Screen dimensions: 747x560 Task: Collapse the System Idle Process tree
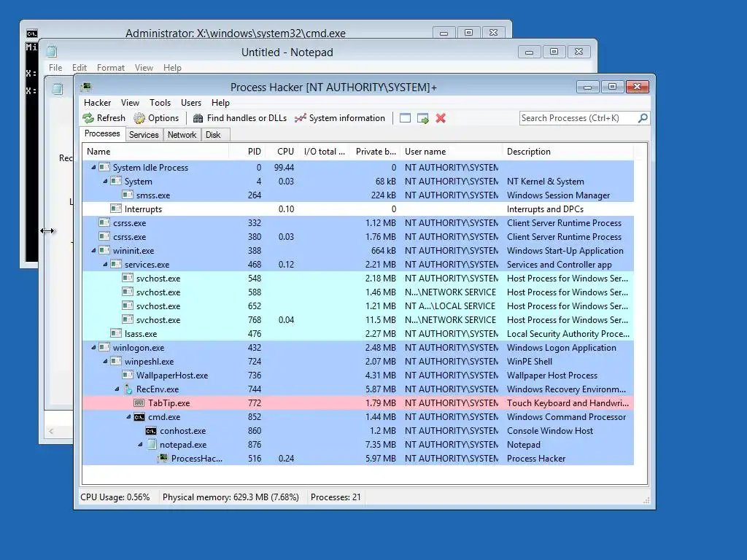click(x=93, y=168)
